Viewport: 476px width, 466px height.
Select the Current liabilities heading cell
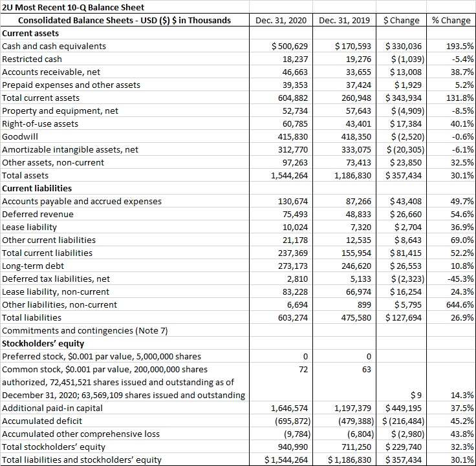[125, 188]
